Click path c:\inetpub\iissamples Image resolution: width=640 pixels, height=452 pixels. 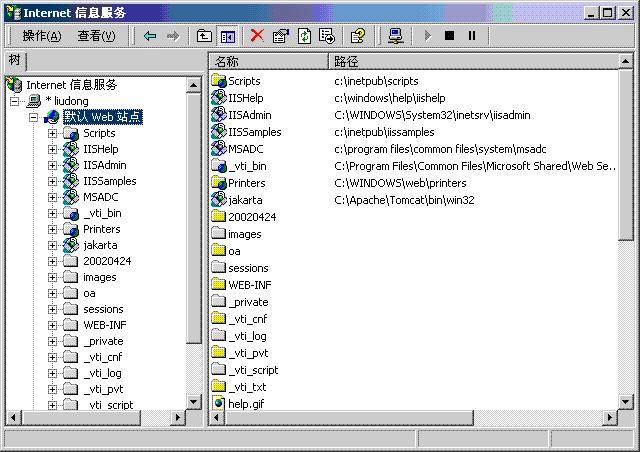384,132
